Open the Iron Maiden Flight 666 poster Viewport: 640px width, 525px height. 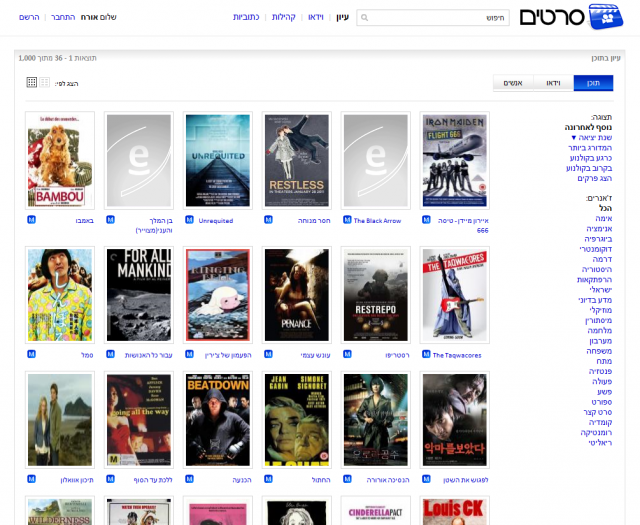point(455,160)
